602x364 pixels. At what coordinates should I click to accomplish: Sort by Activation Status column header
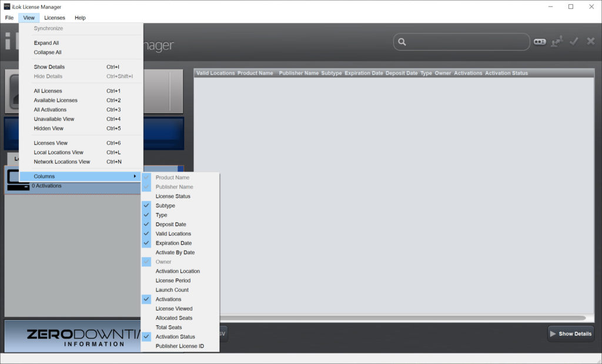click(x=506, y=73)
